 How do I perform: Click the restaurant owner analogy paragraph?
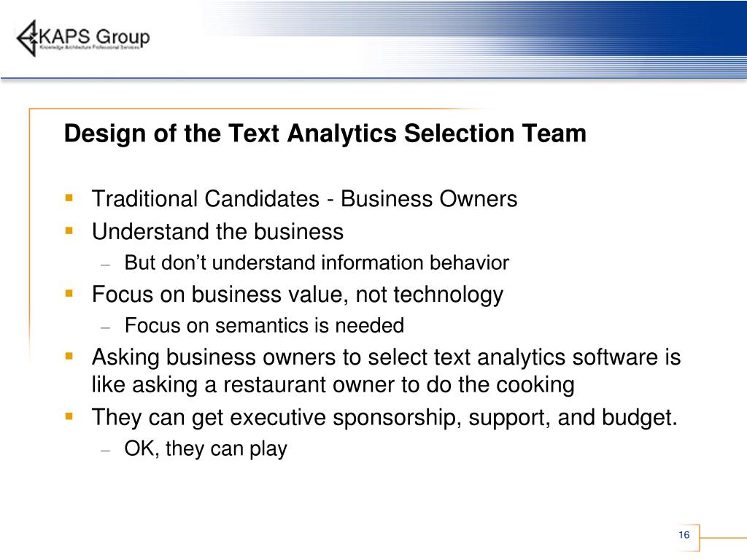pos(387,371)
